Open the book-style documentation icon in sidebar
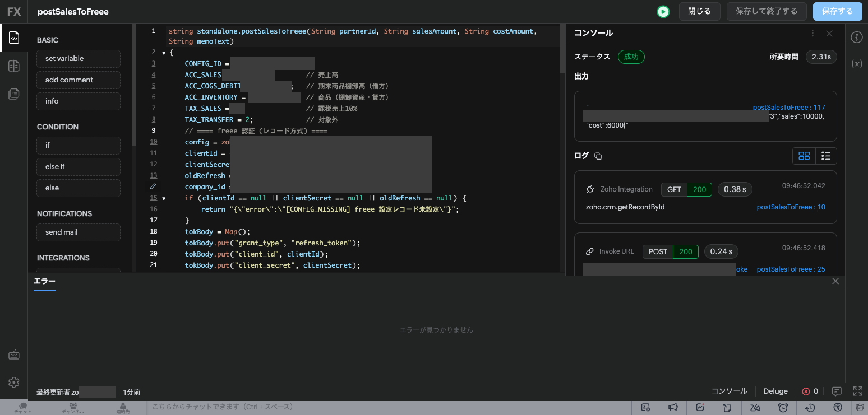 [14, 66]
